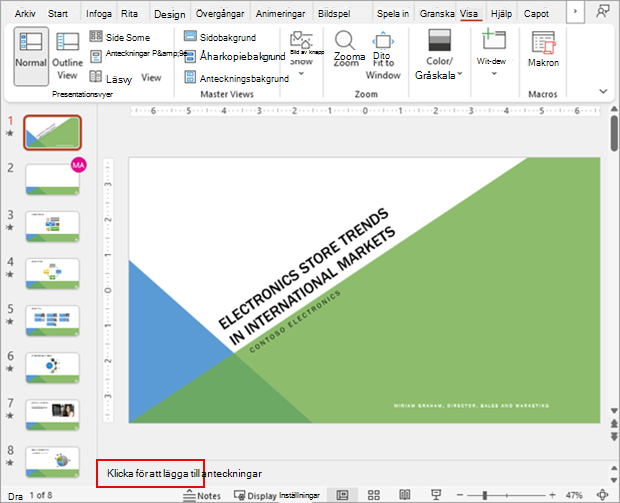Screen dimensions: 620x503
Task: Zoom in with the plus button
Action: pyautogui.click(x=552, y=495)
